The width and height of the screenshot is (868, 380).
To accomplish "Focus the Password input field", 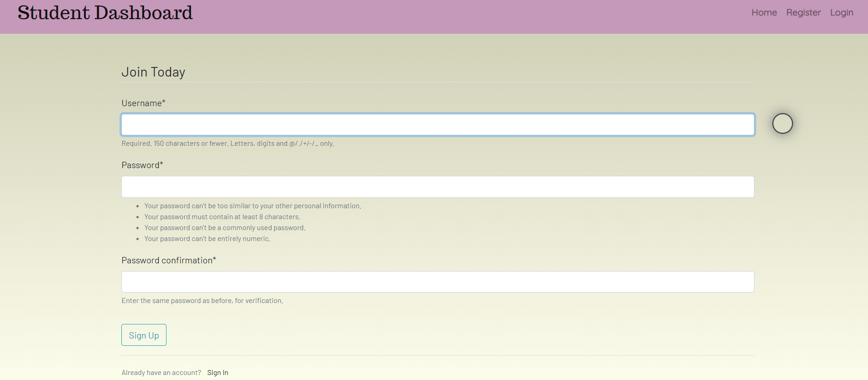I will click(438, 187).
